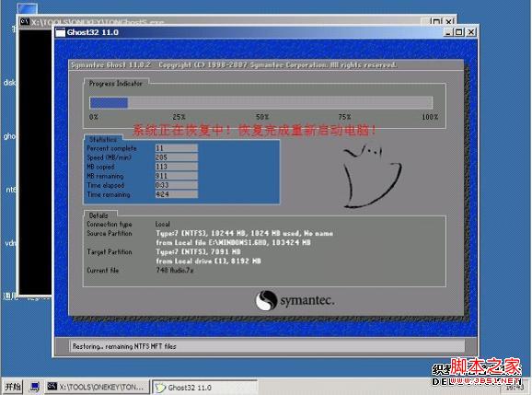The height and width of the screenshot is (395, 532).
Task: Click the Symantec Ghost copyright header
Action: pos(234,64)
